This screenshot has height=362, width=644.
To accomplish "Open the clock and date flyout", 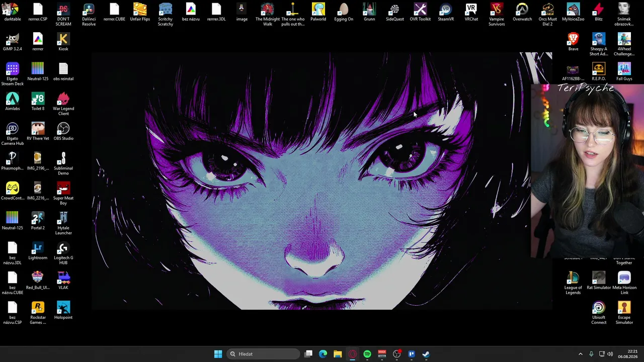I will (x=629, y=354).
